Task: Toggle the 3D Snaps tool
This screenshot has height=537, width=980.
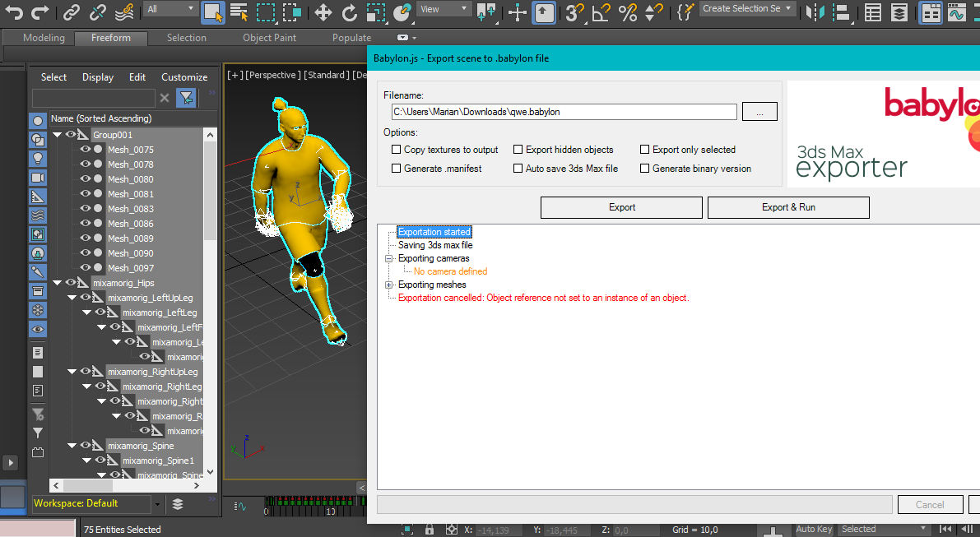Action: [x=574, y=12]
